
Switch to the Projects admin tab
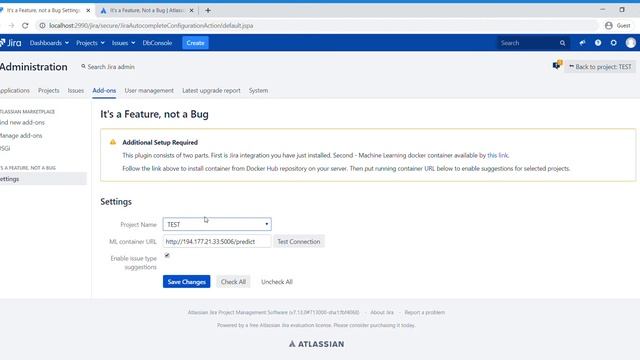click(49, 91)
